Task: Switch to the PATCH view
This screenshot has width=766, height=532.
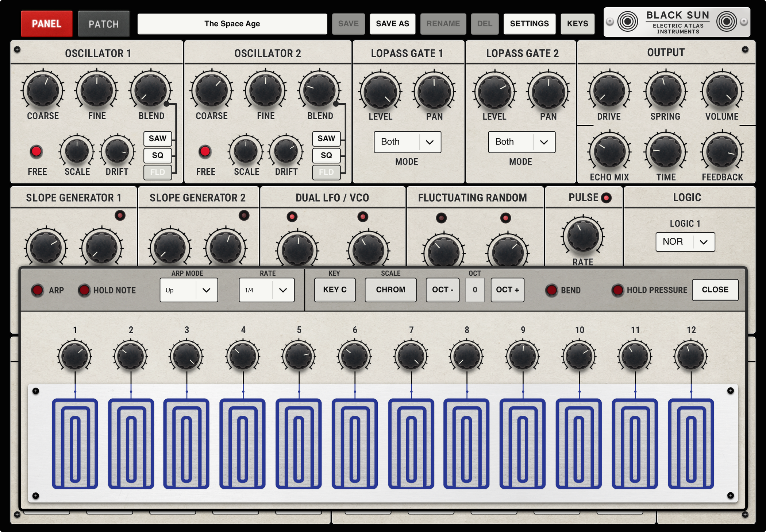Action: pyautogui.click(x=104, y=24)
